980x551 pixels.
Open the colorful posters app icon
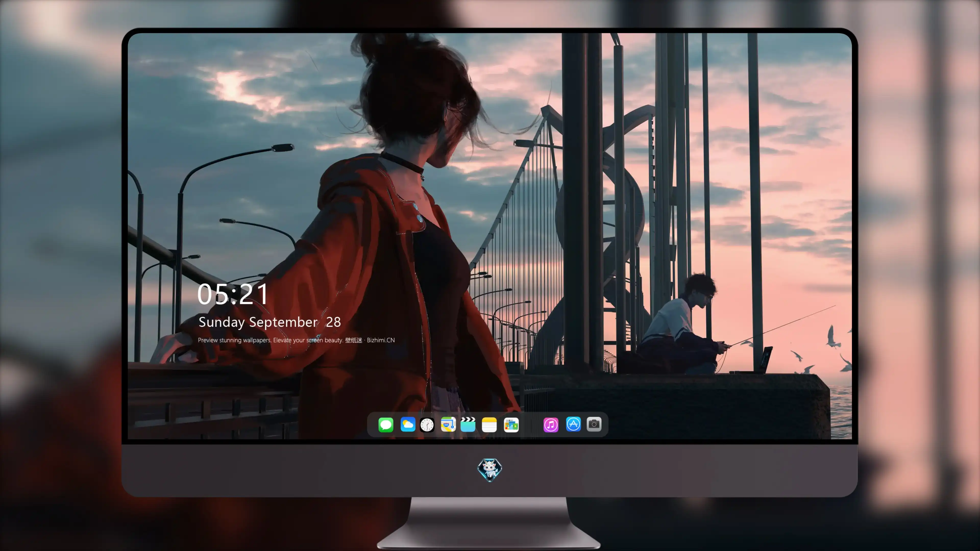click(x=511, y=425)
